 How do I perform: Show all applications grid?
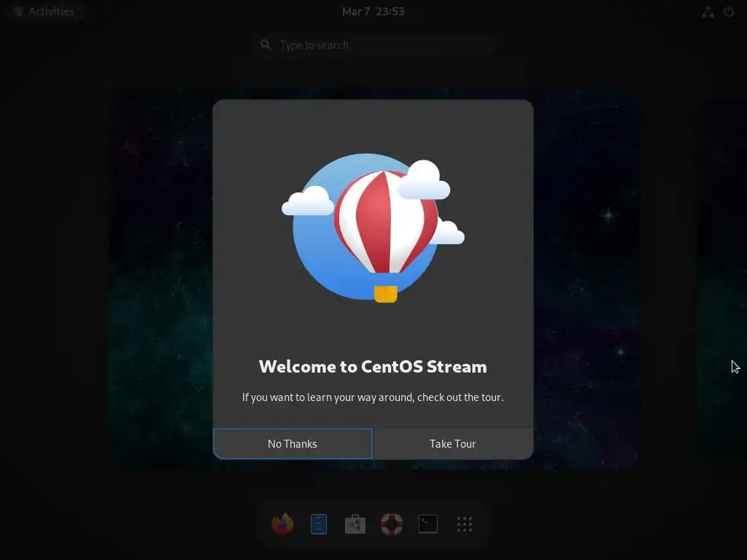coord(465,524)
